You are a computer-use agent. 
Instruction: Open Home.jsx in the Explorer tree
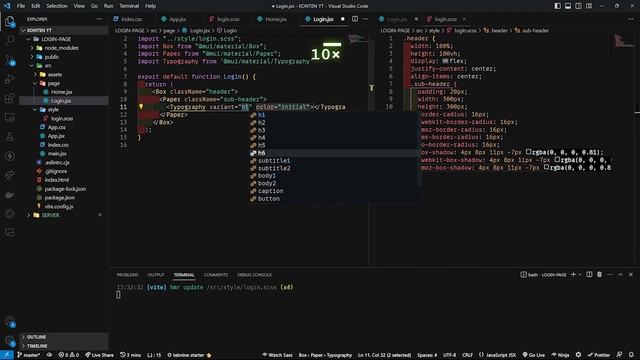coord(62,92)
